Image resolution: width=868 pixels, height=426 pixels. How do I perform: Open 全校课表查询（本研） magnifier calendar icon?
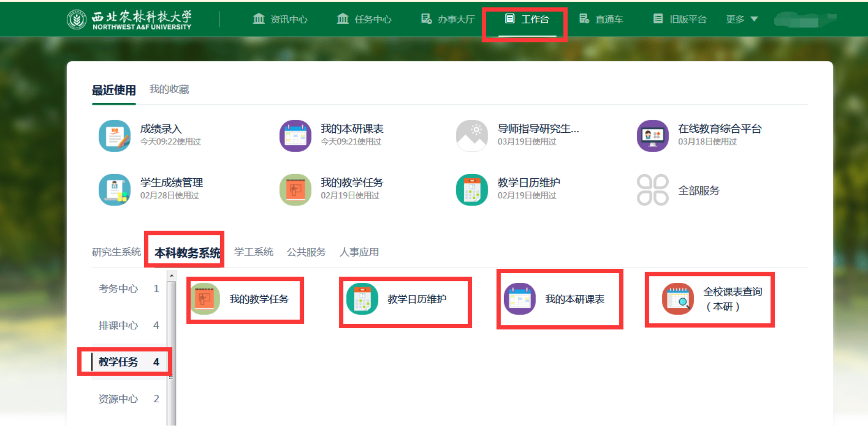tap(677, 299)
